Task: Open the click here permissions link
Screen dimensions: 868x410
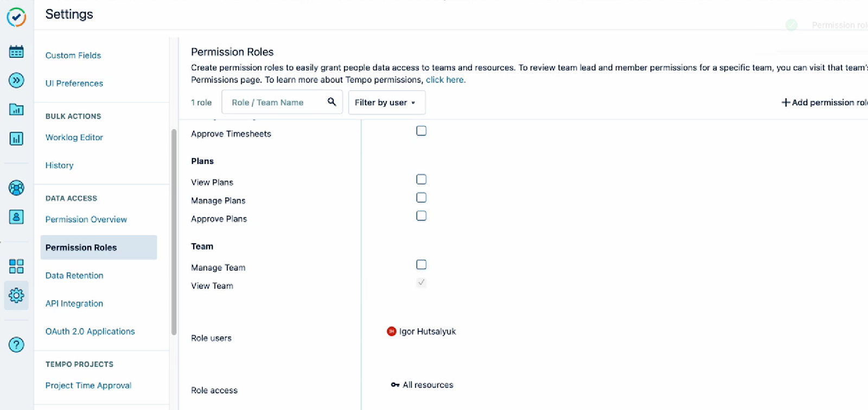Action: pyautogui.click(x=445, y=79)
